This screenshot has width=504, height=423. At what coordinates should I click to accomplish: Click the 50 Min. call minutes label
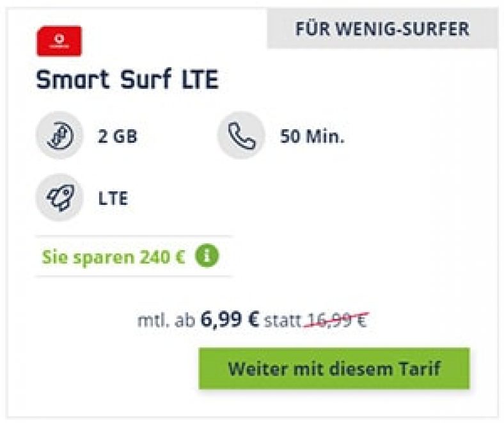pyautogui.click(x=312, y=136)
